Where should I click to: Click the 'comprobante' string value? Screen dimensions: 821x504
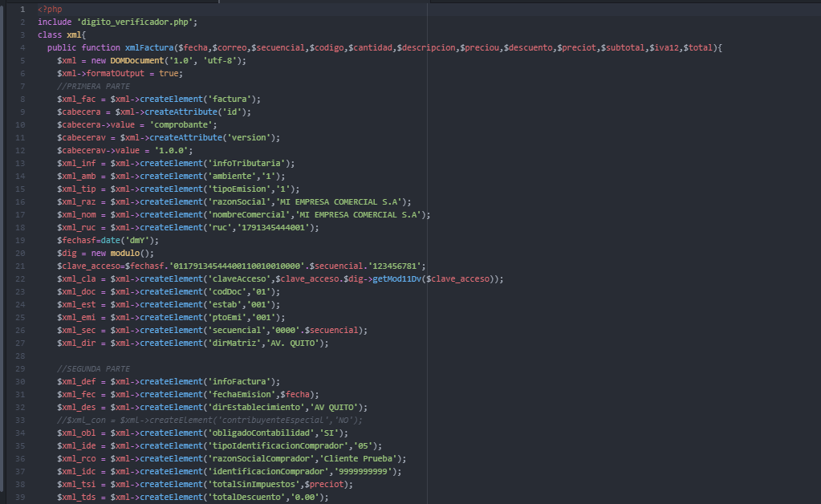tap(189, 125)
